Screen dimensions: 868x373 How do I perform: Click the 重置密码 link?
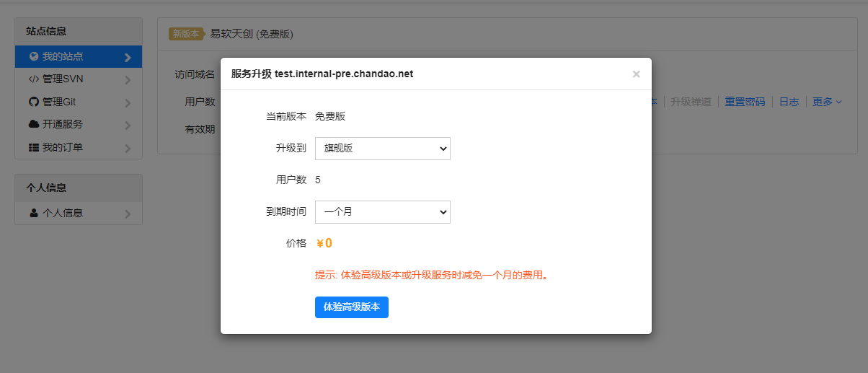(x=745, y=102)
